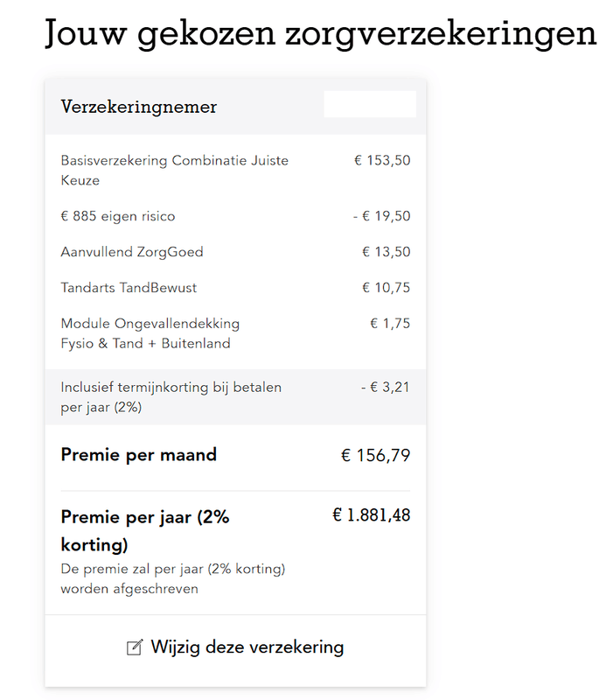Click the edit pencil icon
613x700 pixels.
point(135,647)
